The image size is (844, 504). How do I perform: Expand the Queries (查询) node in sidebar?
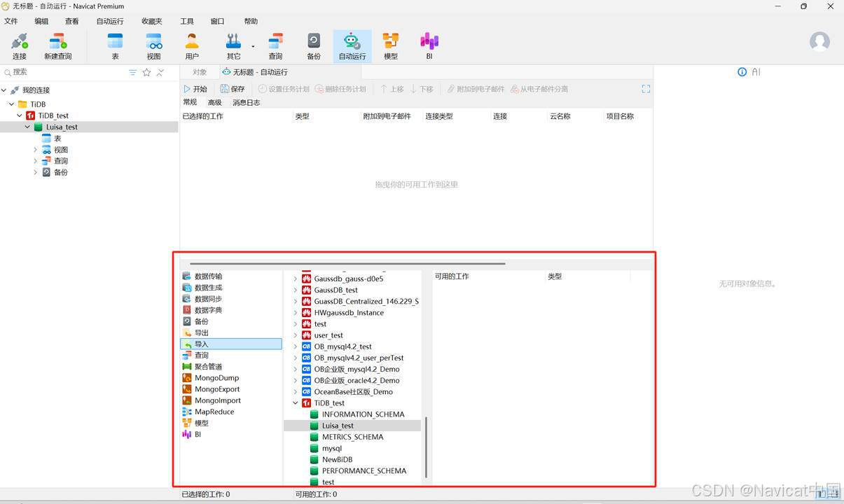36,161
